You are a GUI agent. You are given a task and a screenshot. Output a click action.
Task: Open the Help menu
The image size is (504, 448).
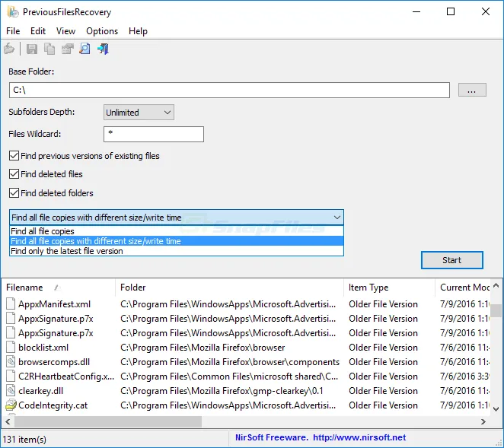click(x=138, y=31)
